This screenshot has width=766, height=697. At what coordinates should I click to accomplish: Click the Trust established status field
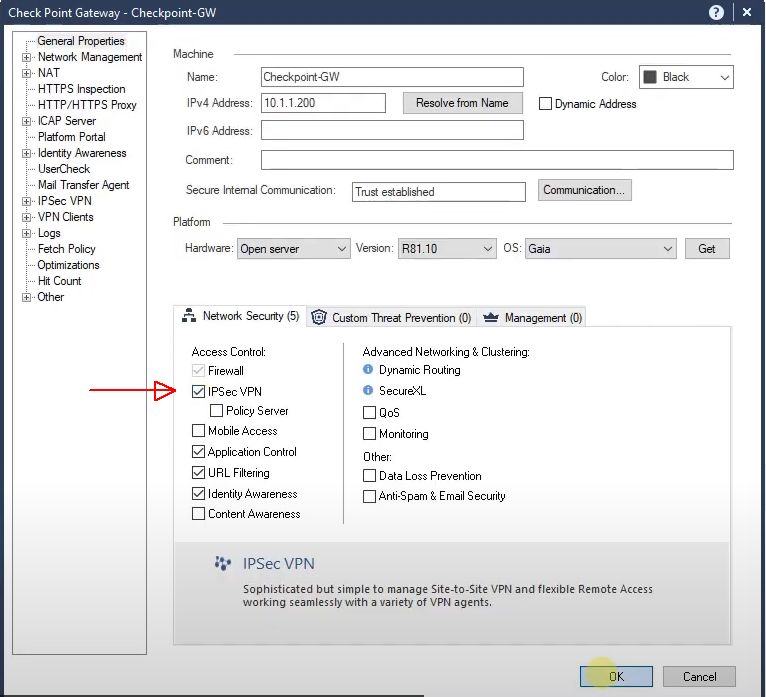[x=439, y=192]
